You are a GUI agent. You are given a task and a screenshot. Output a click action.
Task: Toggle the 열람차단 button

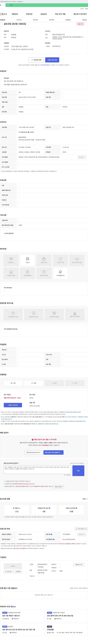18,571
